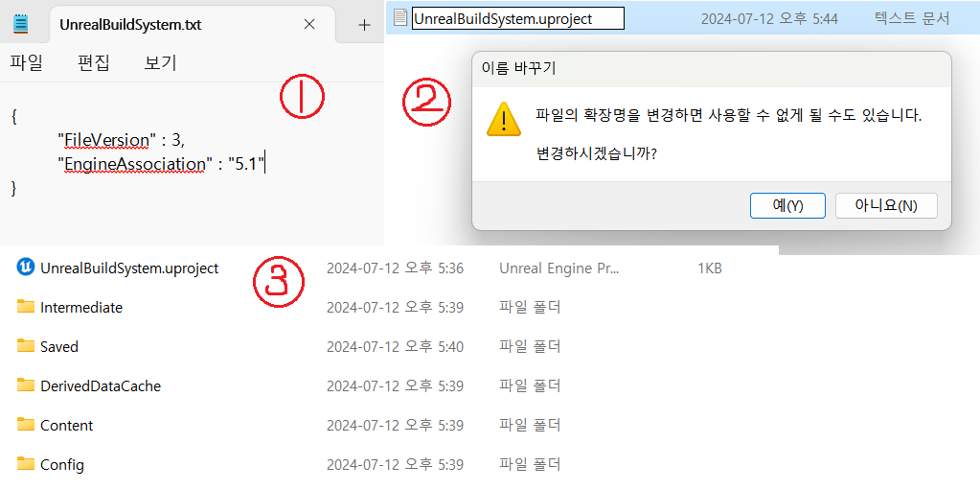Select the Intermediate folder name

click(x=81, y=308)
